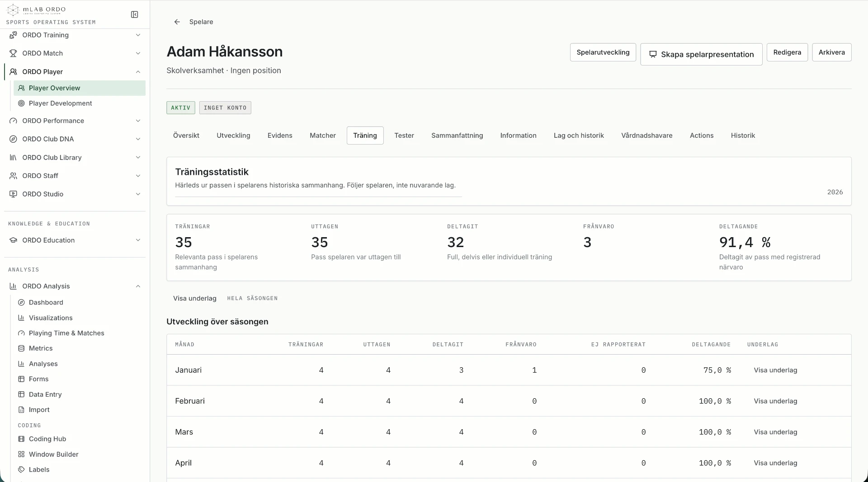The height and width of the screenshot is (482, 868).
Task: Switch to Lag och historik tab
Action: click(x=579, y=136)
